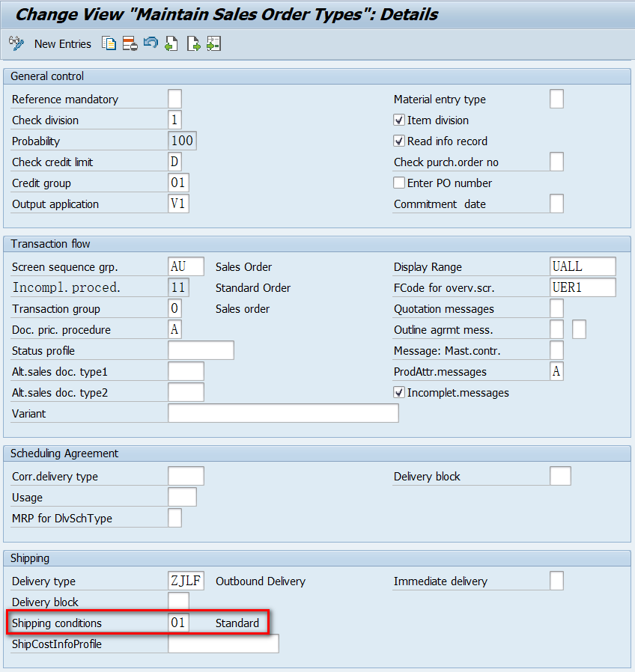Click the Credit group field showing 01

click(x=177, y=182)
